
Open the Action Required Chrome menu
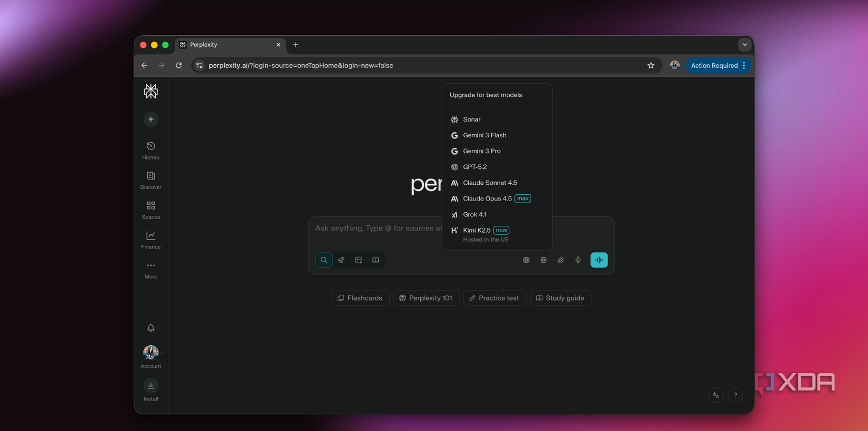point(718,65)
